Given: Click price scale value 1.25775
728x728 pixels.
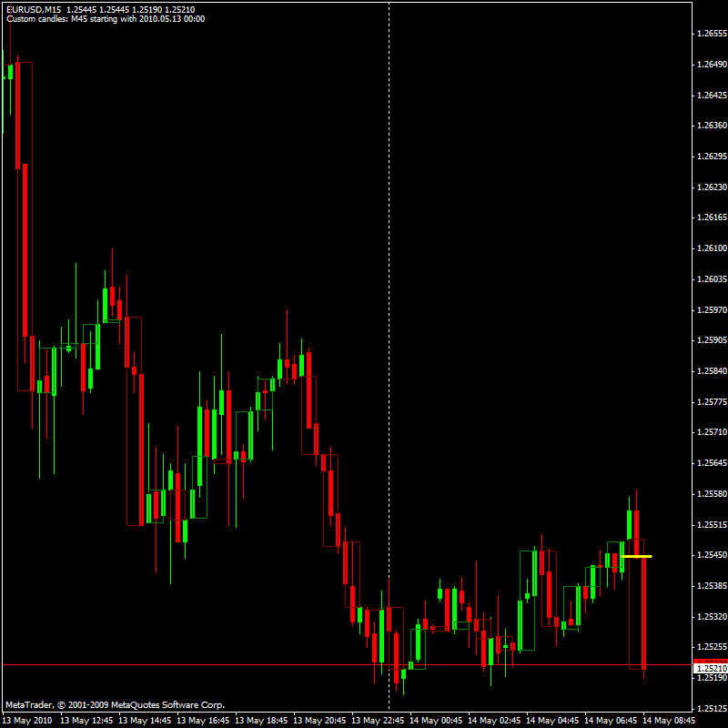Looking at the screenshot, I should (713, 401).
